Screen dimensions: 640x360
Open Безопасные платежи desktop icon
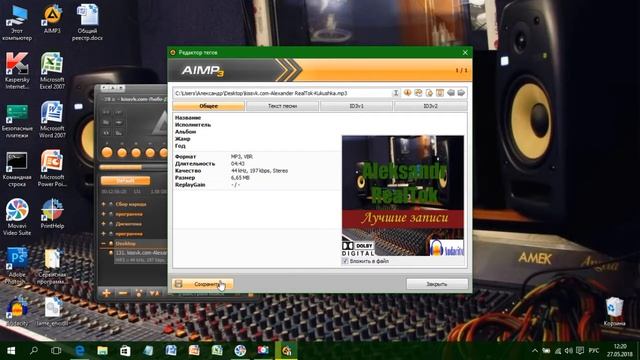pyautogui.click(x=17, y=120)
